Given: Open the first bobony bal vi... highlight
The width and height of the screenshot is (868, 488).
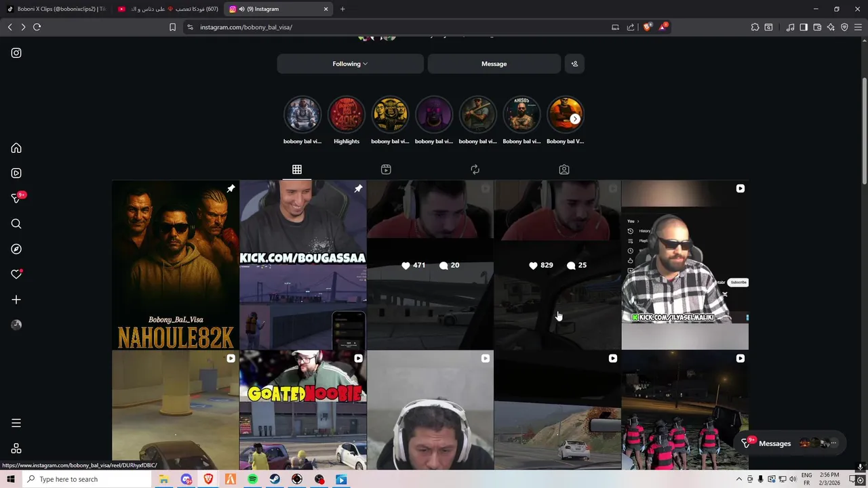Looking at the screenshot, I should (302, 120).
